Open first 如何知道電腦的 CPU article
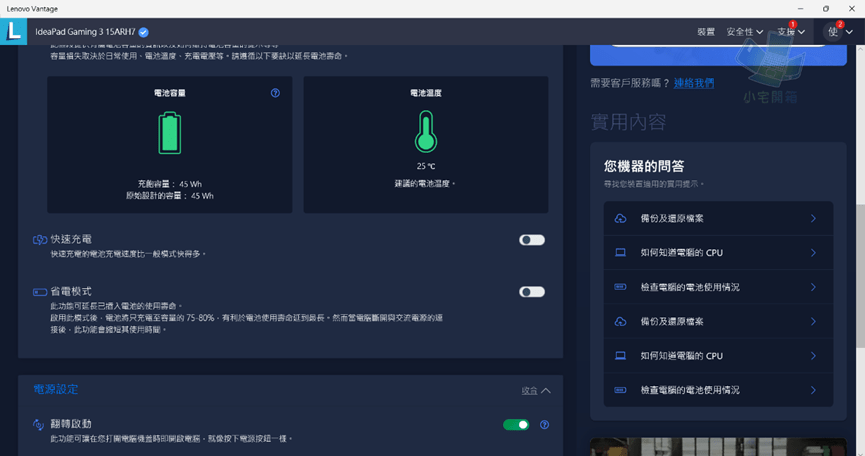865x456 pixels. tap(718, 253)
